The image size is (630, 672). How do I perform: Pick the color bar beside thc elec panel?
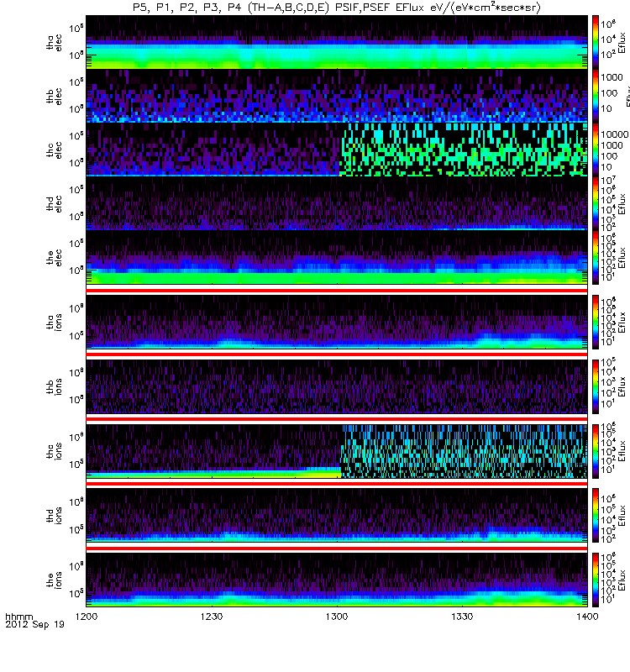tap(596, 150)
